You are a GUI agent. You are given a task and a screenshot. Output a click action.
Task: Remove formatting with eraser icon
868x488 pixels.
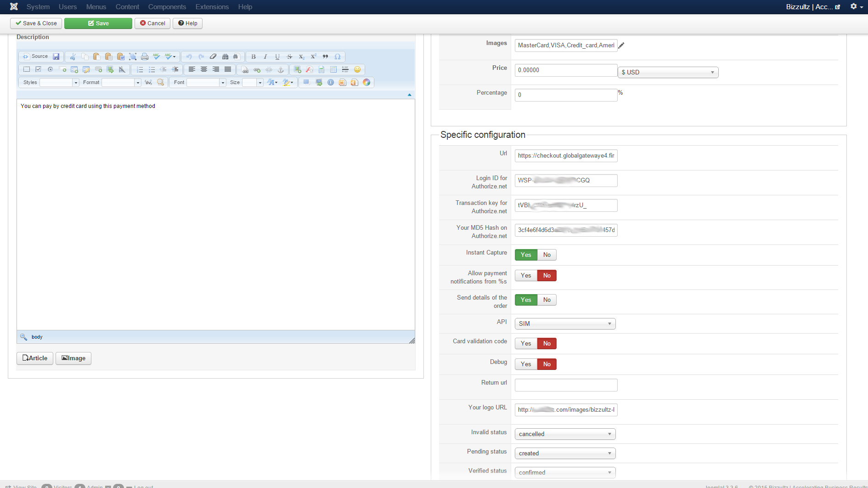click(213, 57)
